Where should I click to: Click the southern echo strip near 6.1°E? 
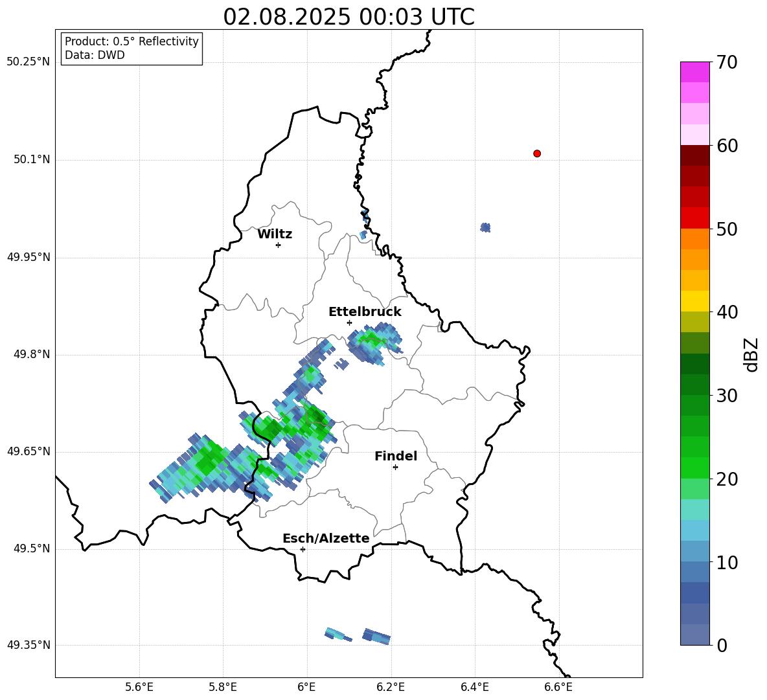pos(338,635)
